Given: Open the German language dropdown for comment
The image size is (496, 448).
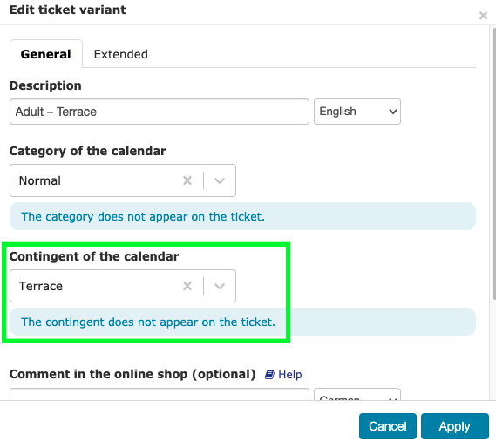Looking at the screenshot, I should click(357, 395).
